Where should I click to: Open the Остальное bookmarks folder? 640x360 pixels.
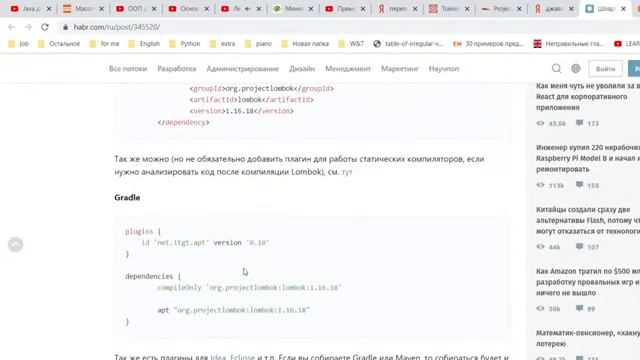(x=59, y=44)
